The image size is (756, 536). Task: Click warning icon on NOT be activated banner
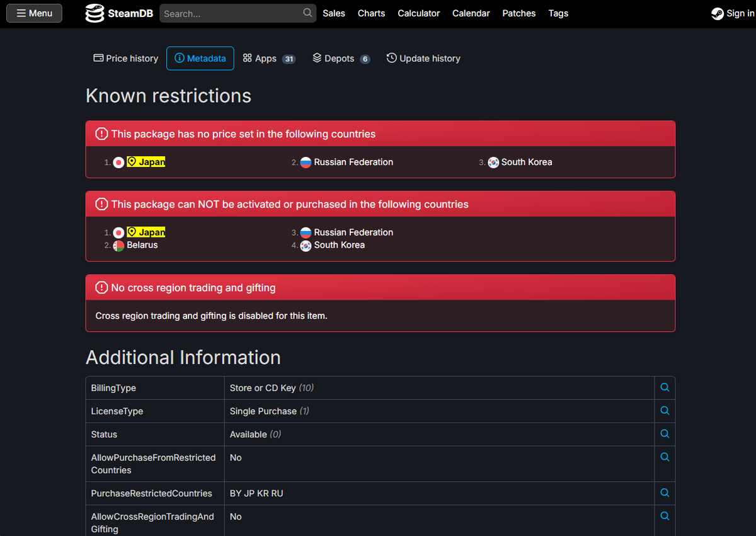pyautogui.click(x=101, y=205)
